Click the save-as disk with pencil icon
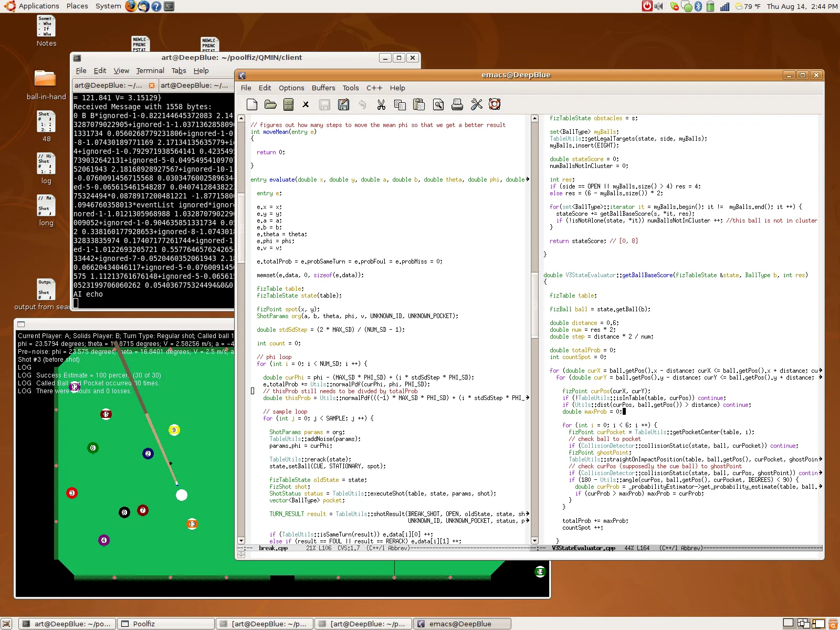Image resolution: width=840 pixels, height=630 pixels. pos(343,104)
